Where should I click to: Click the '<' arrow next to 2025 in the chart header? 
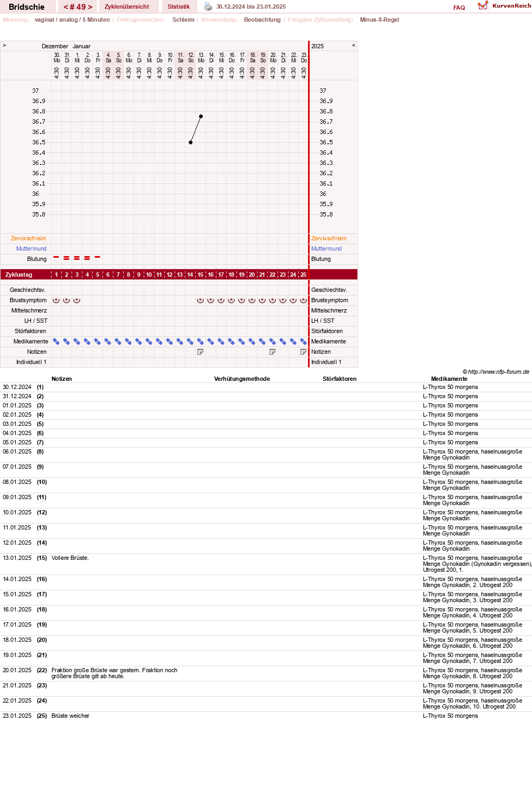(x=354, y=46)
